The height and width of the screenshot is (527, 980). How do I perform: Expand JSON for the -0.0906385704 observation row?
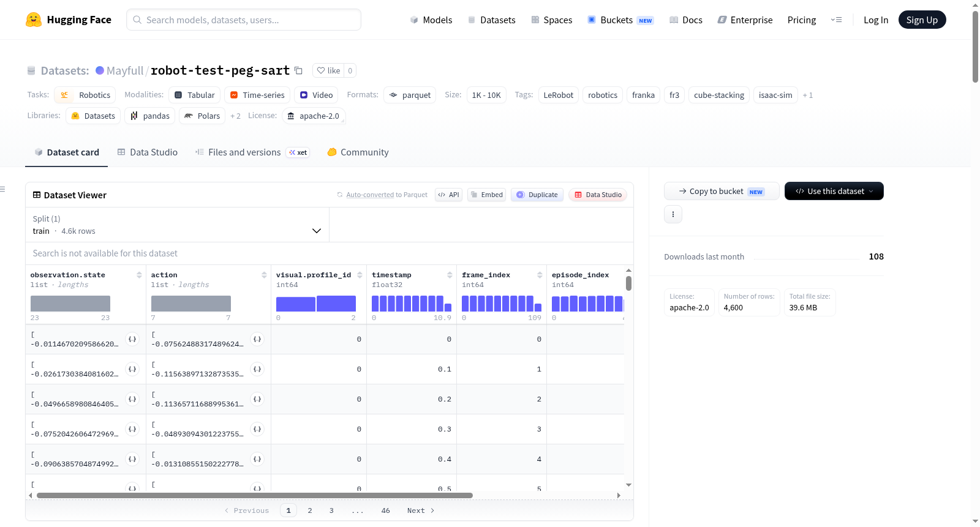[x=132, y=459]
